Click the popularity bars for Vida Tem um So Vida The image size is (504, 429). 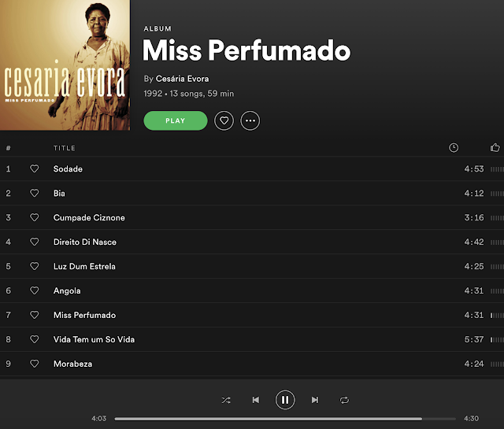[497, 340]
